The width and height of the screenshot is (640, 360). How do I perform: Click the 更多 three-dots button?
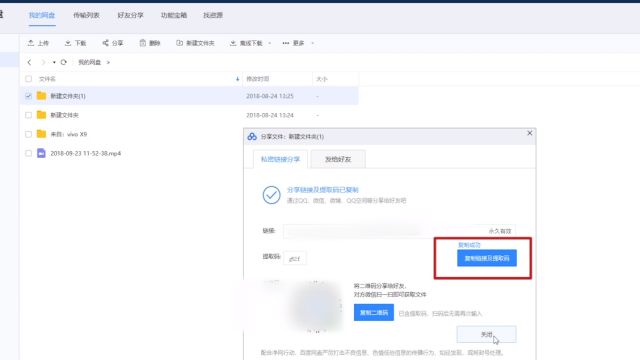293,43
